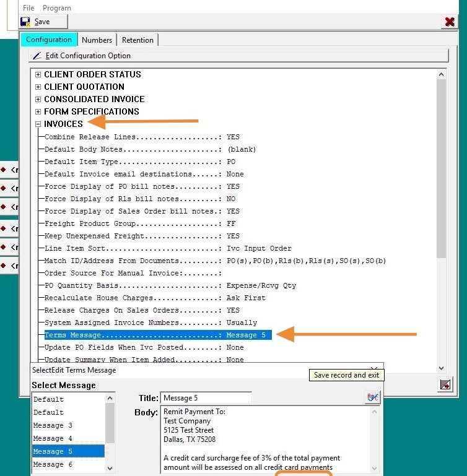Select Keep Unexpensed Freight option

point(142,236)
